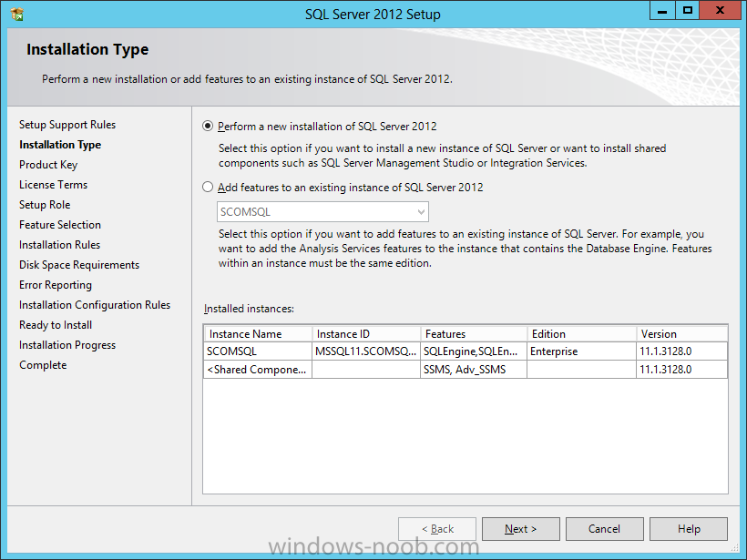This screenshot has width=747, height=560.
Task: Click Installation Rules step
Action: (x=59, y=245)
